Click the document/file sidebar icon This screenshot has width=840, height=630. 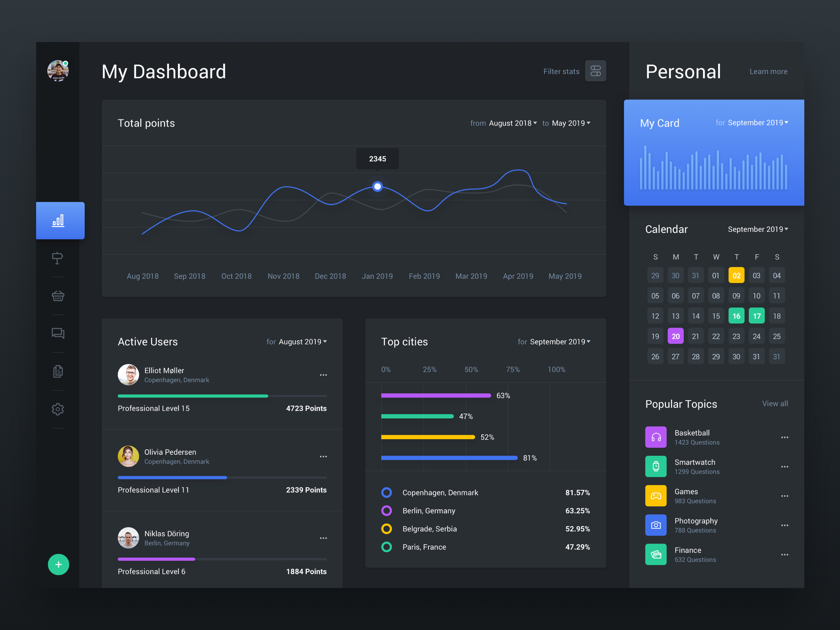pyautogui.click(x=58, y=371)
